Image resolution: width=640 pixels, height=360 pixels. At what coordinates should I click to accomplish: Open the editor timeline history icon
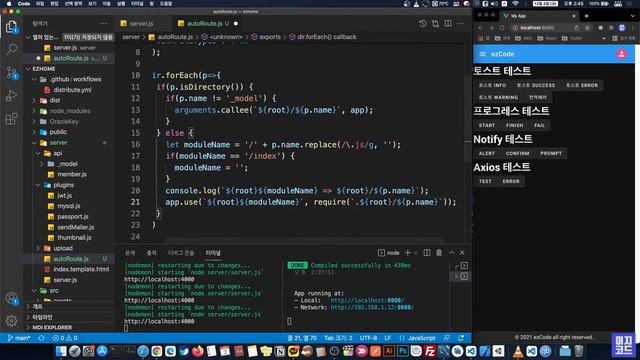[422, 24]
